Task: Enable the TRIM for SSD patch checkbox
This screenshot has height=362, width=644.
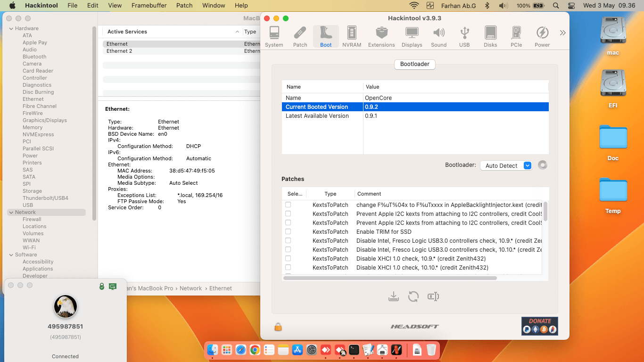Action: (x=288, y=231)
